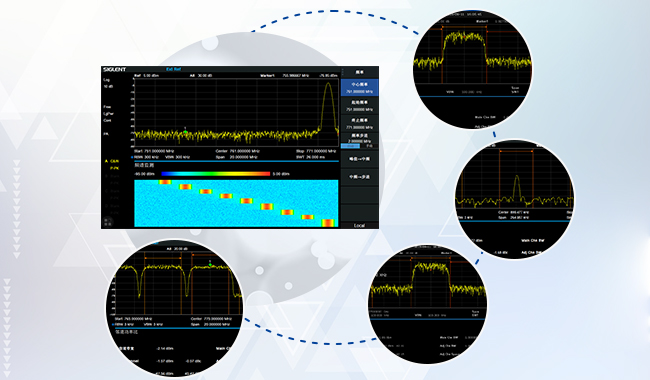Image resolution: width=650 pixels, height=380 pixels.
Task: Click the blue Ext Ref status indicator
Action: coord(174,69)
